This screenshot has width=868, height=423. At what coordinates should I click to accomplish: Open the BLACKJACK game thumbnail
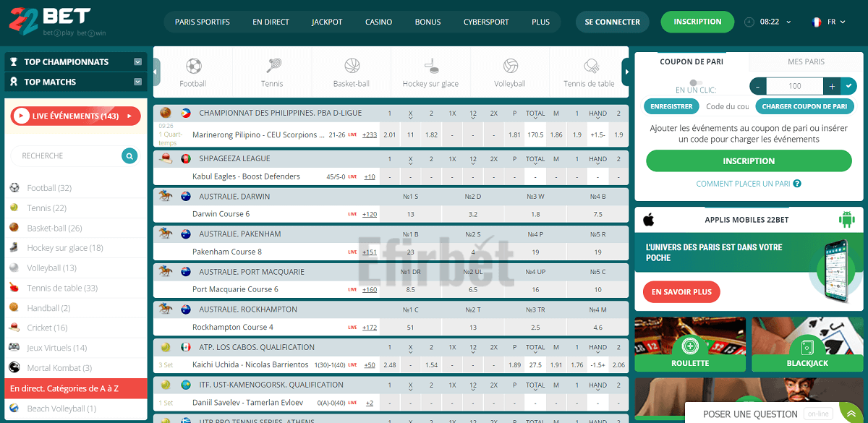(807, 344)
